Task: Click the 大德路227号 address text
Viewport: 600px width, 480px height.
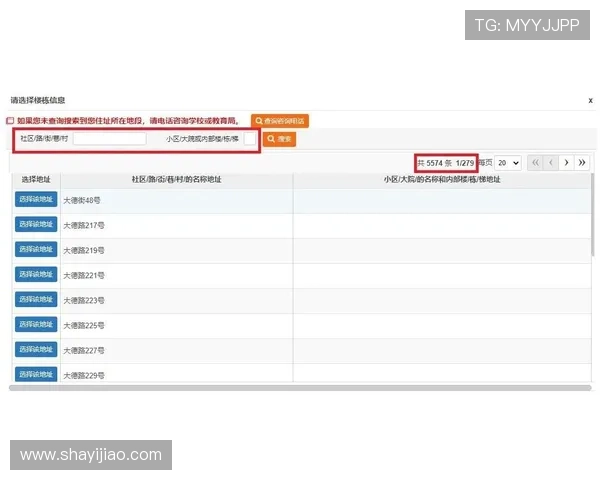Action: (83, 350)
